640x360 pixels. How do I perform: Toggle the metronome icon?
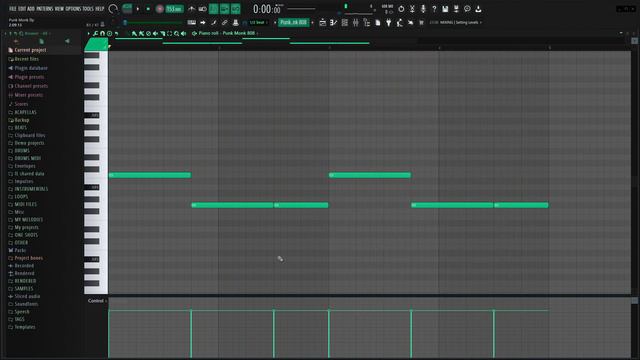(x=191, y=9)
